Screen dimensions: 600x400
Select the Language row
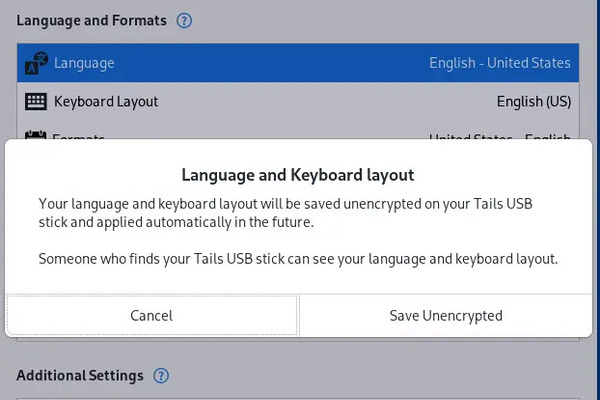pos(298,63)
